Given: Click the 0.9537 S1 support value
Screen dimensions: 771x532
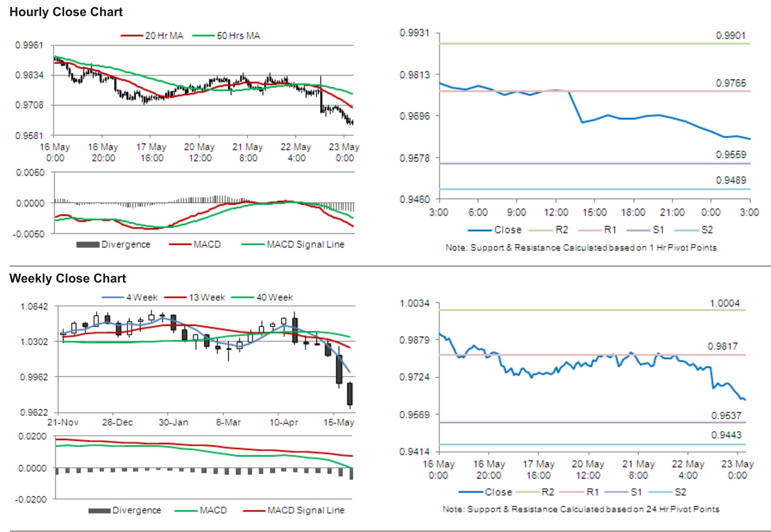Looking at the screenshot, I should click(x=727, y=416).
